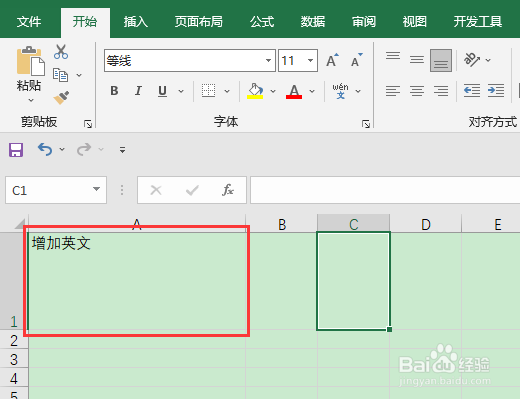Click the wén phonetic guide icon

tap(340, 91)
